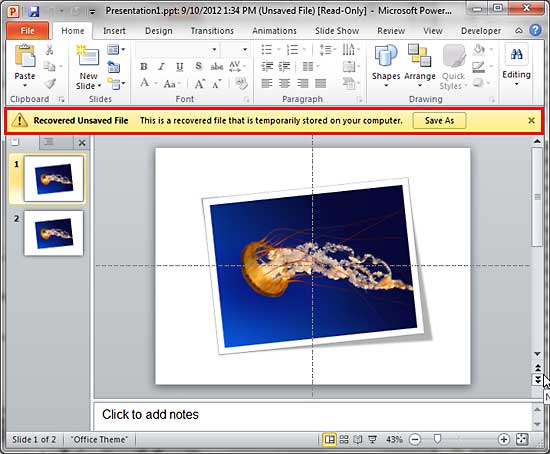Click the Font Color icon

(x=144, y=83)
